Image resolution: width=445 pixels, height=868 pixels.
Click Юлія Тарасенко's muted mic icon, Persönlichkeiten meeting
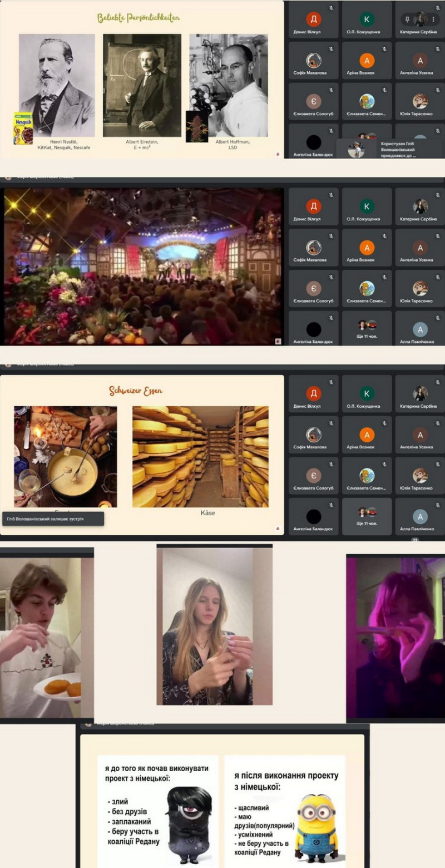point(437,90)
